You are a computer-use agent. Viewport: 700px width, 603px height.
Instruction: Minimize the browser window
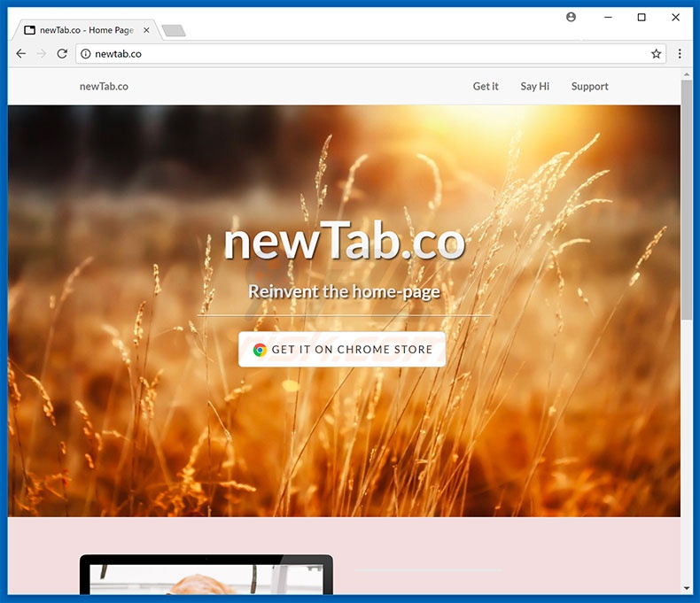point(608,17)
